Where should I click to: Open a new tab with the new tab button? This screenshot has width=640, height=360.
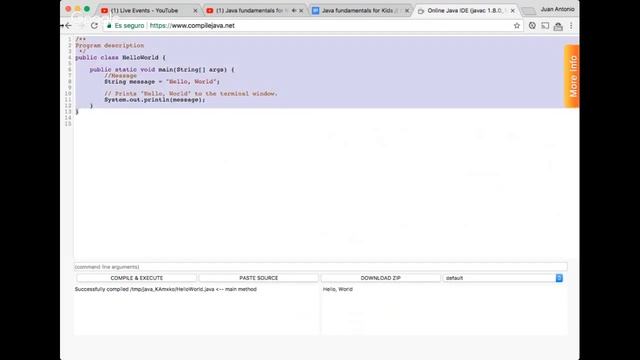pos(528,11)
